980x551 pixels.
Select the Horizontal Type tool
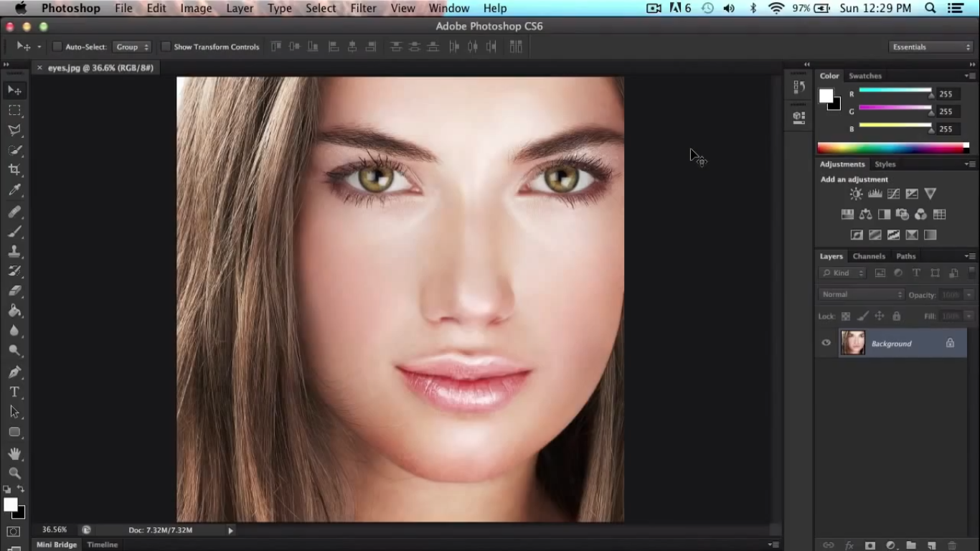14,392
